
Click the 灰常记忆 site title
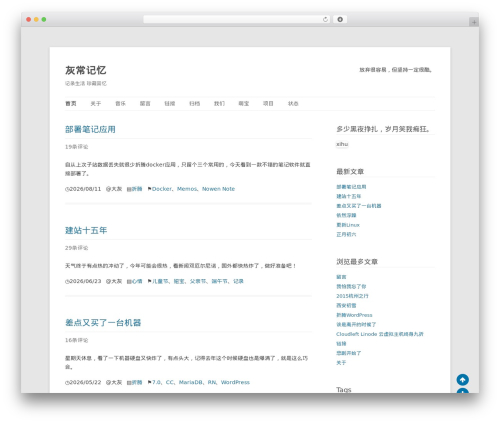coord(86,70)
